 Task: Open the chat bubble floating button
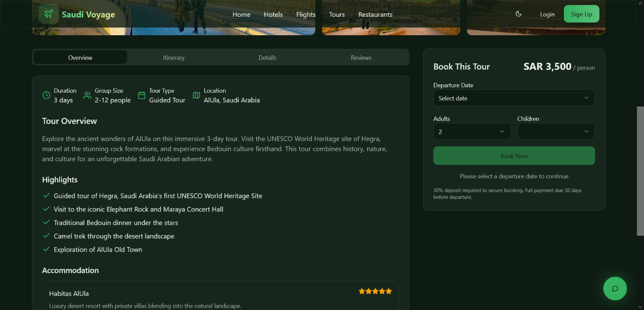click(x=615, y=289)
